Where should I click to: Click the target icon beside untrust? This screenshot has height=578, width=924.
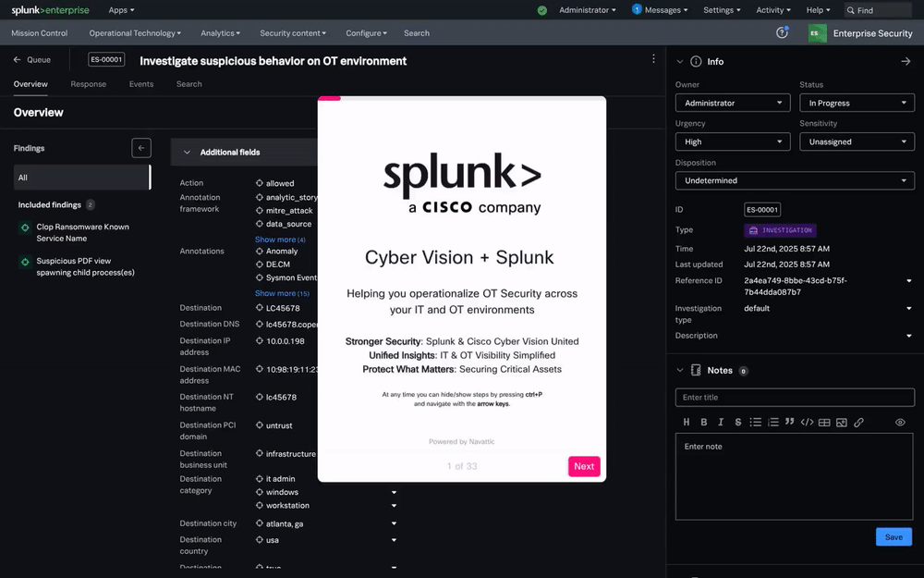coord(260,424)
